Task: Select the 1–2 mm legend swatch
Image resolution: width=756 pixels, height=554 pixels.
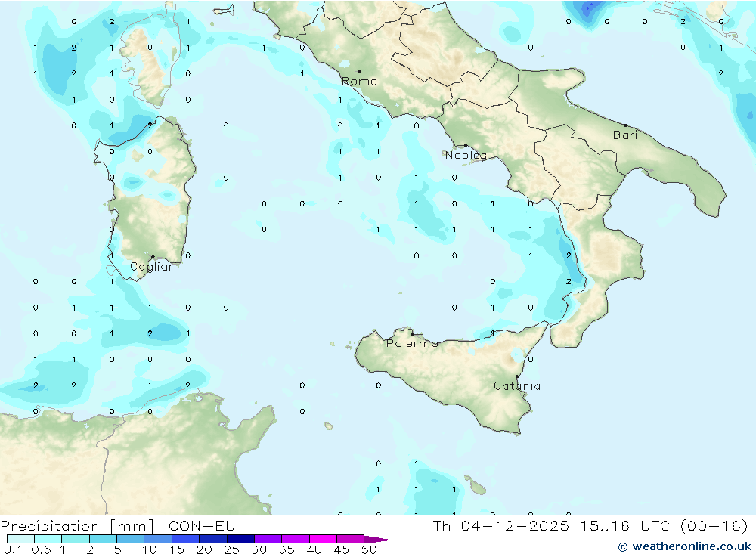Action: [x=76, y=539]
